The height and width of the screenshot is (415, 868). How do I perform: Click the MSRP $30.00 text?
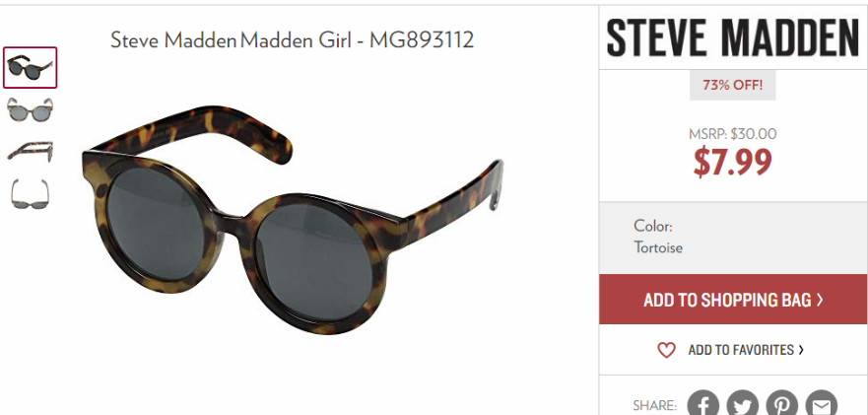(x=732, y=133)
